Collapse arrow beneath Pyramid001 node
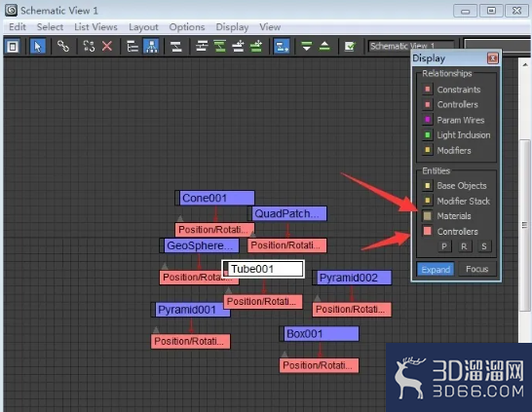The image size is (532, 412). (x=156, y=330)
